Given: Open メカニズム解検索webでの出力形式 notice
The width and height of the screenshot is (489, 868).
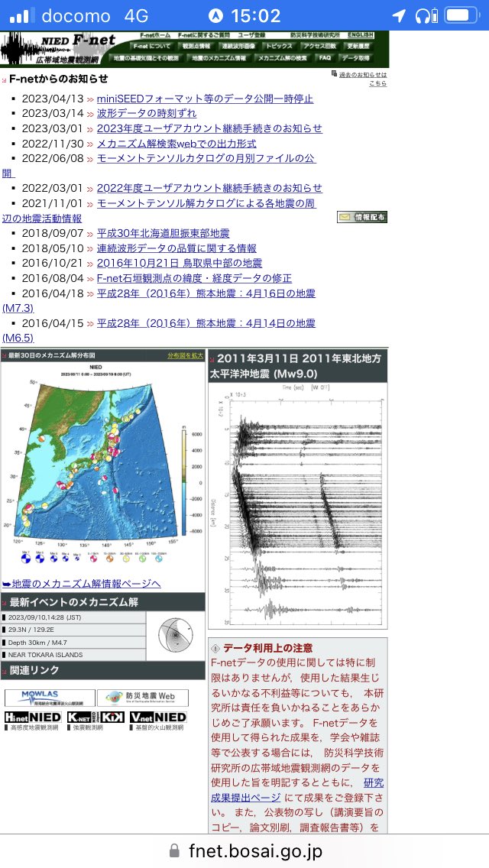Looking at the screenshot, I should pos(176,144).
